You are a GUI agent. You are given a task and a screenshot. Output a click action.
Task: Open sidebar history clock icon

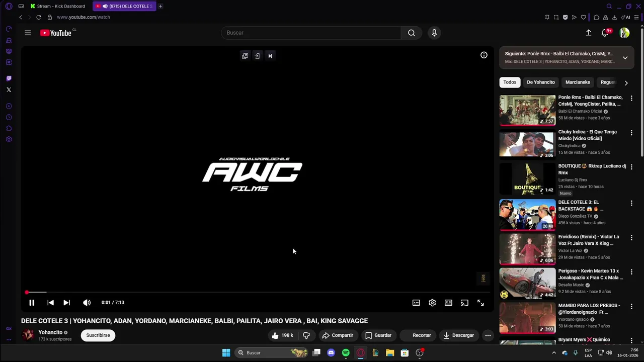click(9, 117)
